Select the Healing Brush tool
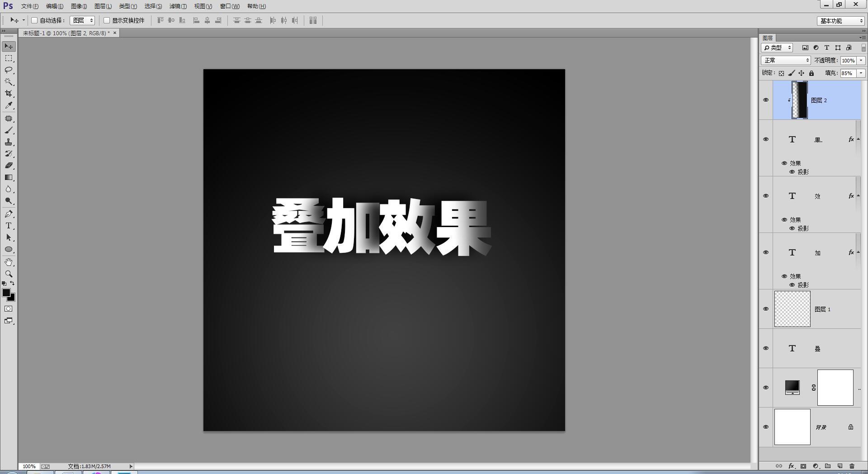Viewport: 868px width, 474px height. [9, 118]
